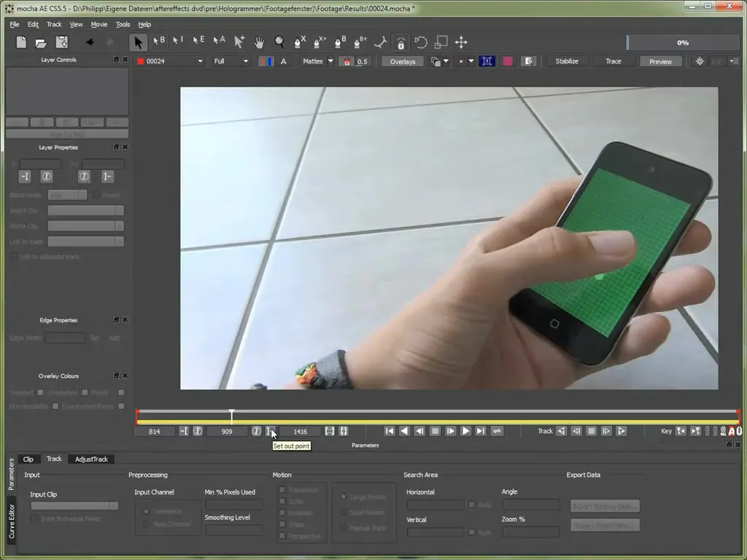
Task: Select the Create Bezier pen tool
Action: coord(340,42)
